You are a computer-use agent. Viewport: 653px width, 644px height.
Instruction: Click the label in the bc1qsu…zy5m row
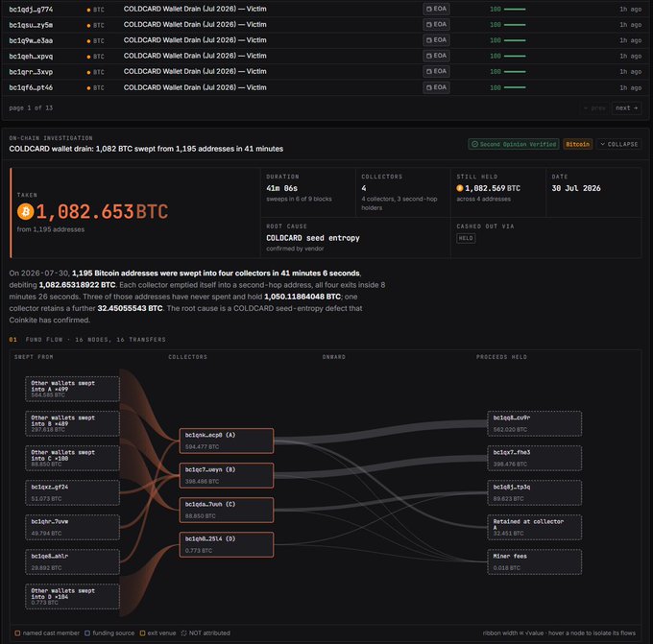pos(195,25)
